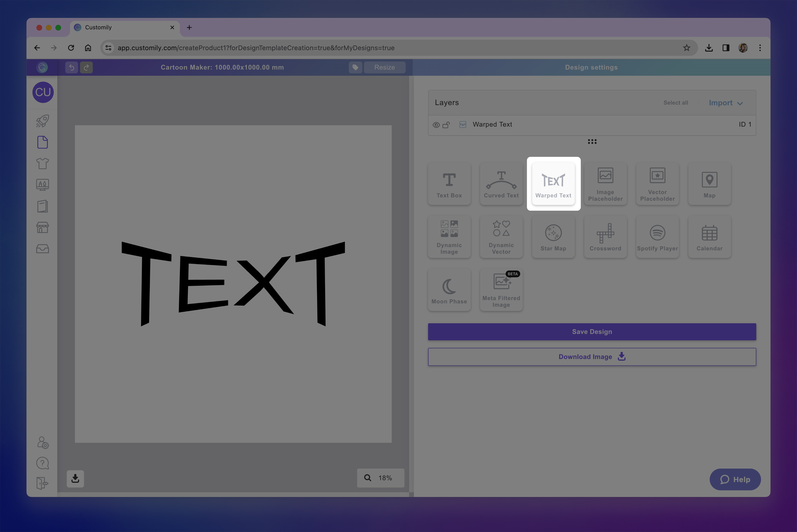Add a Calendar element
The width and height of the screenshot is (797, 532).
pos(709,237)
